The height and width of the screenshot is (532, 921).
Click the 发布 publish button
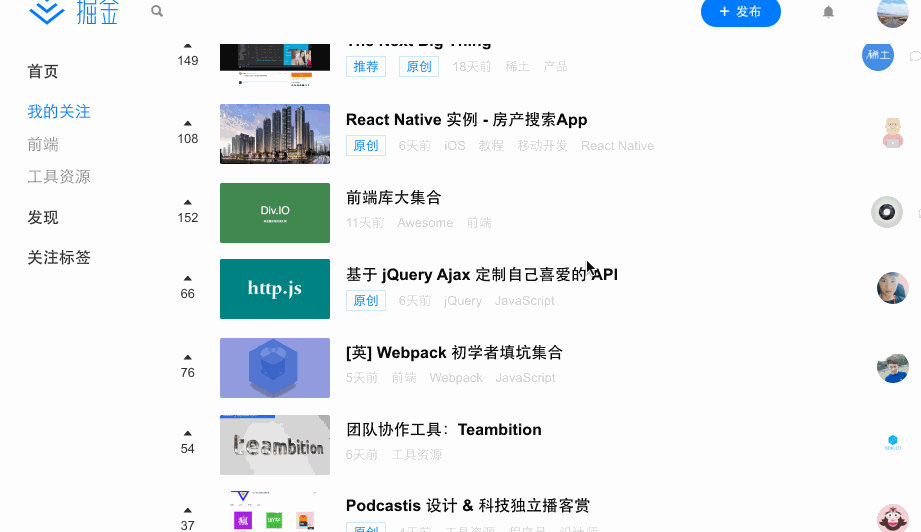tap(741, 12)
